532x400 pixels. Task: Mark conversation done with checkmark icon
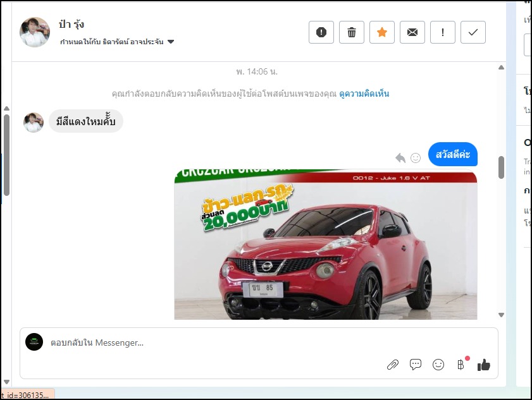click(473, 32)
